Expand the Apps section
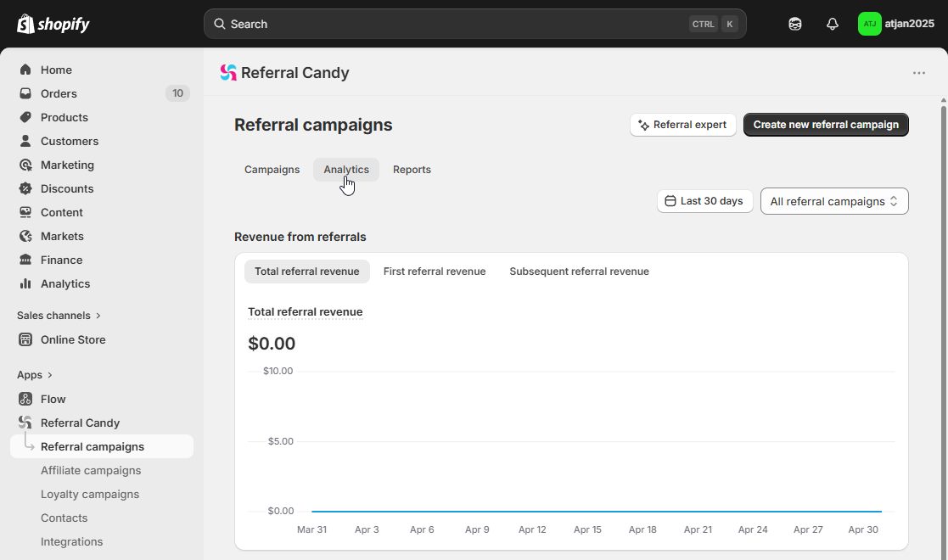The image size is (948, 560). 35,375
